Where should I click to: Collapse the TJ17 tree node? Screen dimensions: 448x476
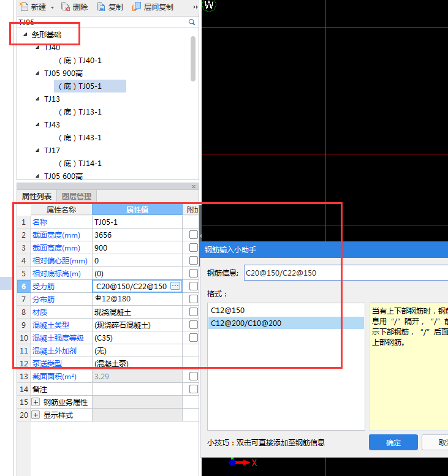pyautogui.click(x=37, y=151)
